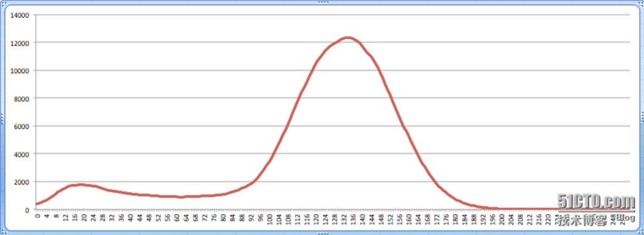This screenshot has height=235, width=644.
Task: Click the 4000 vertical axis label
Action: point(22,154)
